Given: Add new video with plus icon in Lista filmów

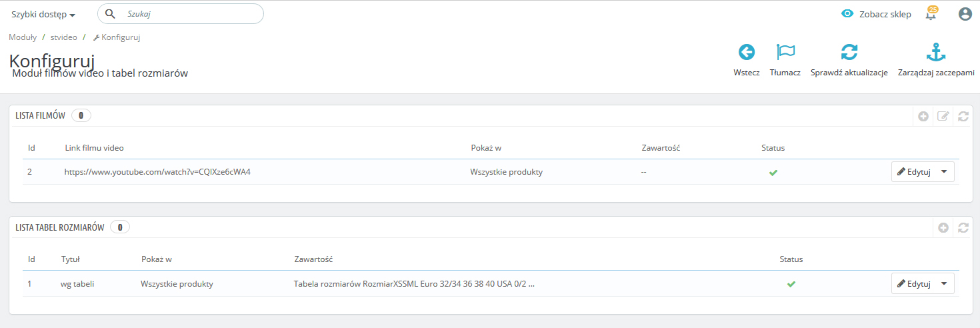Looking at the screenshot, I should (923, 116).
